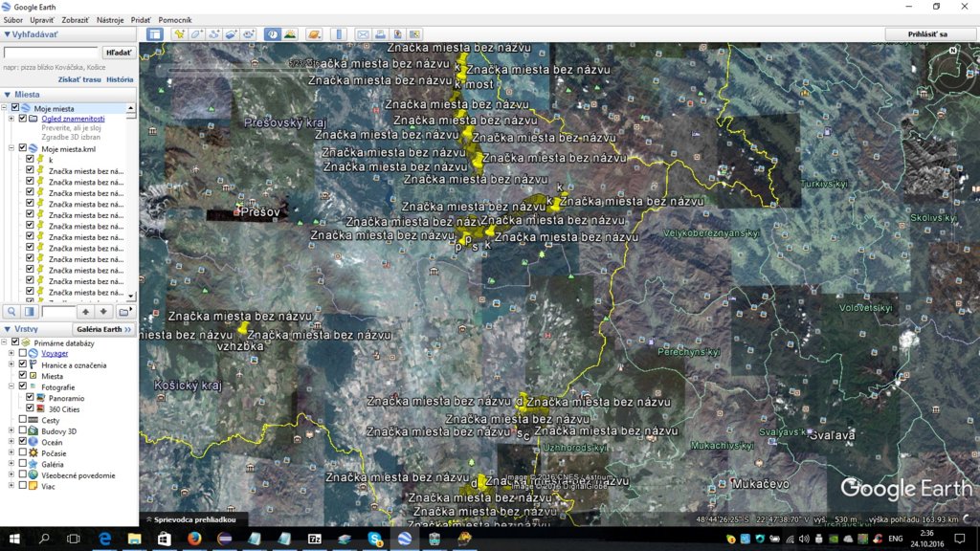
Task: Move the selected place down with the arrow
Action: pyautogui.click(x=103, y=311)
